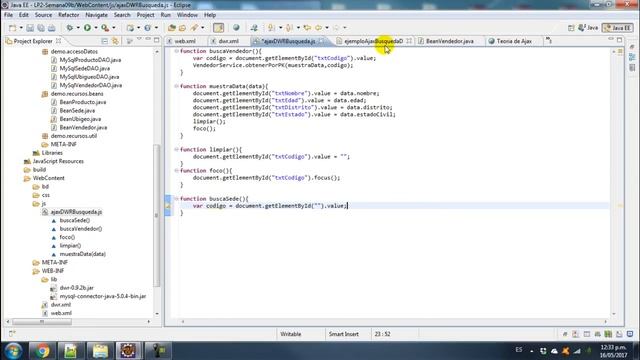Open dropdown arrow next to External Tools
640x360 pixels.
click(114, 28)
